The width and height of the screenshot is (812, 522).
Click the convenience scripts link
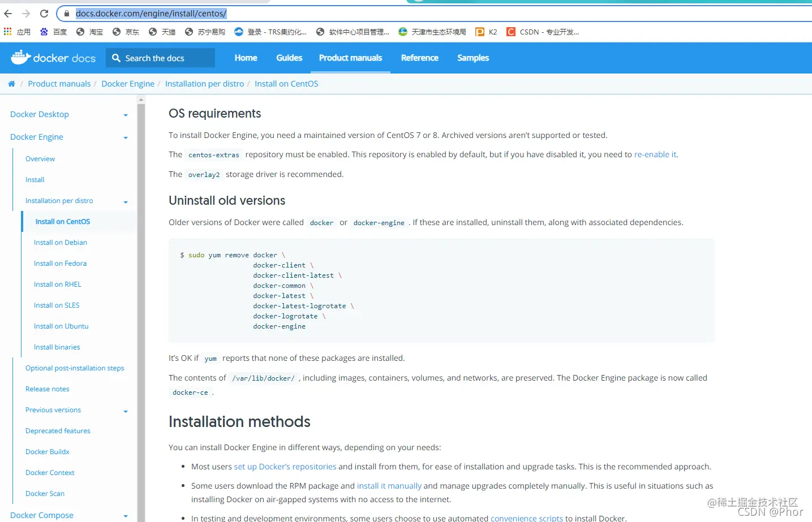(x=527, y=518)
